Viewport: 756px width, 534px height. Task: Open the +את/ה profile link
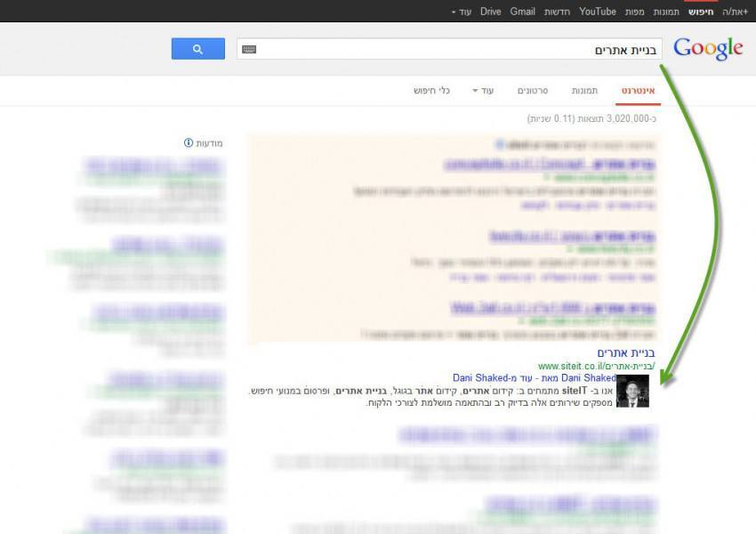point(735,12)
